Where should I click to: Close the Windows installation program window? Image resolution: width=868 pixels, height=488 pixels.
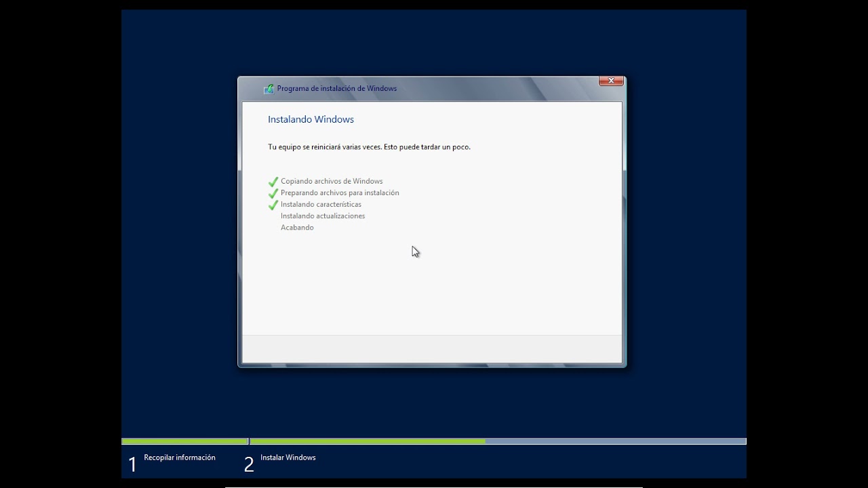click(611, 81)
